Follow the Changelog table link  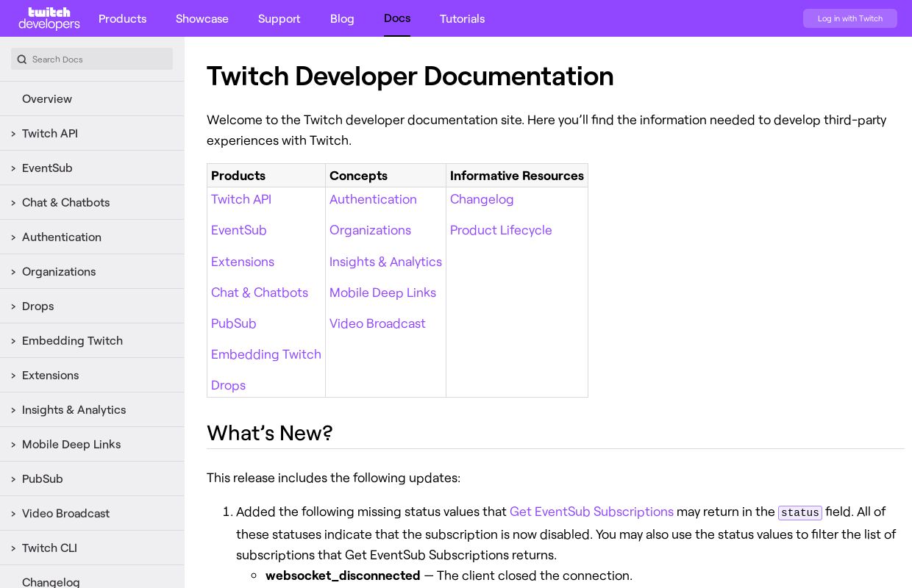coord(482,199)
